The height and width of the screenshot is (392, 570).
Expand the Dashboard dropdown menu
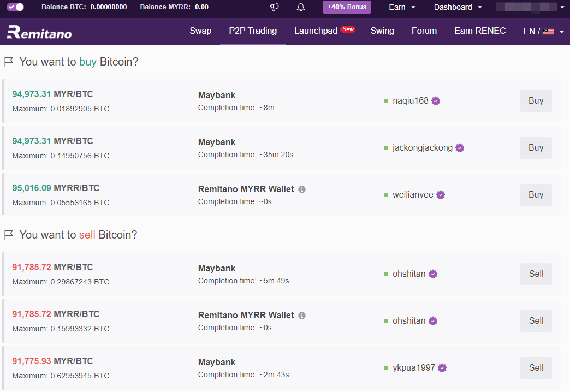458,7
